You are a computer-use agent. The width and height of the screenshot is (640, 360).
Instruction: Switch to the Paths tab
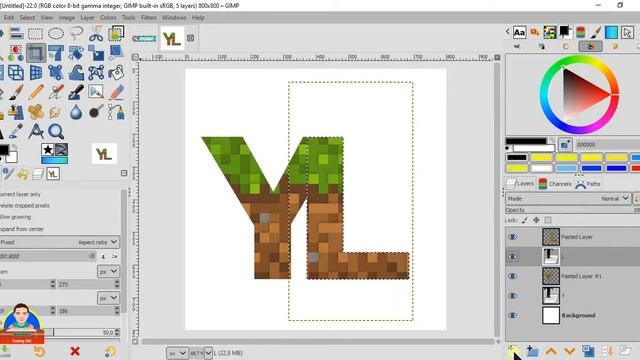point(588,184)
